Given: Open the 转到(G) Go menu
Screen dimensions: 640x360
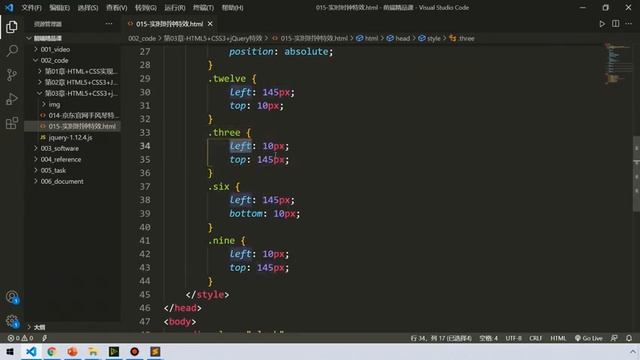Looking at the screenshot, I should [146, 7].
